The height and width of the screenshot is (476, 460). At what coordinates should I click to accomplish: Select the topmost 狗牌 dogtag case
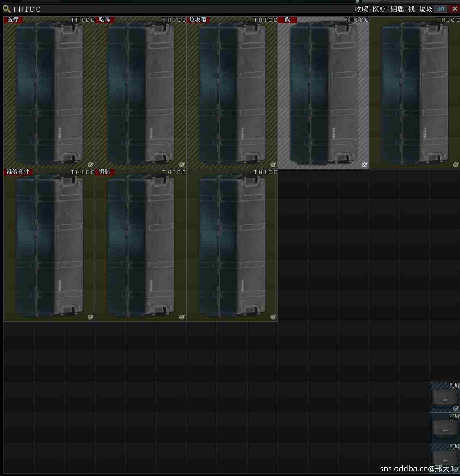click(x=445, y=397)
